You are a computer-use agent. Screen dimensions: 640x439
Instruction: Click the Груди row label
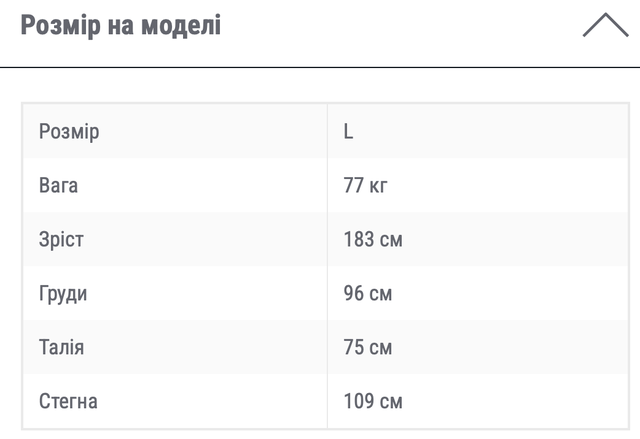(x=63, y=294)
